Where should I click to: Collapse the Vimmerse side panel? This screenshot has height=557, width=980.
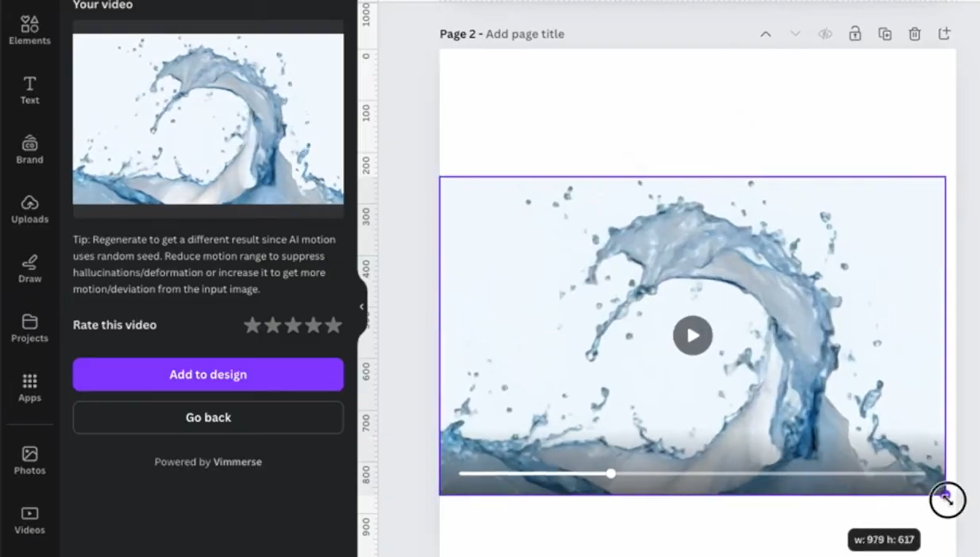coord(362,306)
